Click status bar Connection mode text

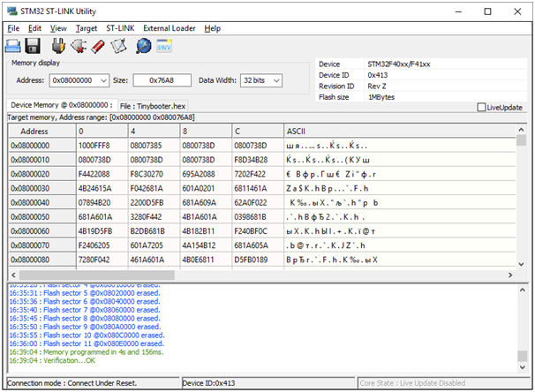[72, 383]
